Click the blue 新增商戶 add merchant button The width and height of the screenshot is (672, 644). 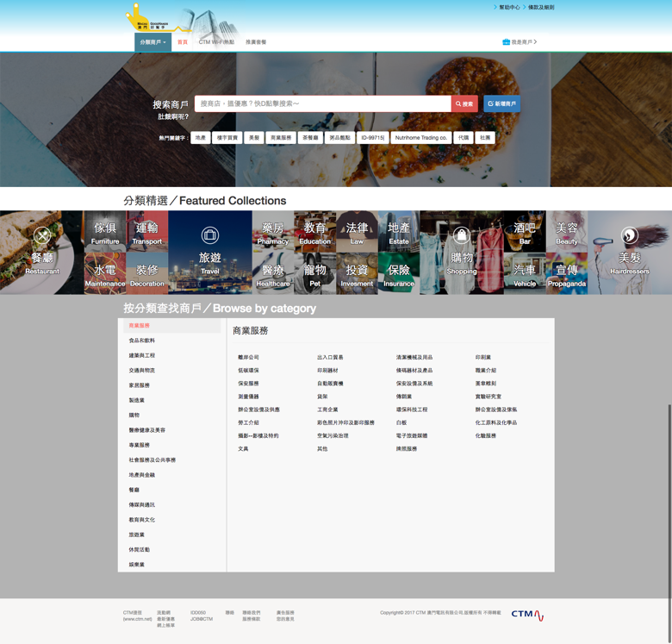[501, 103]
